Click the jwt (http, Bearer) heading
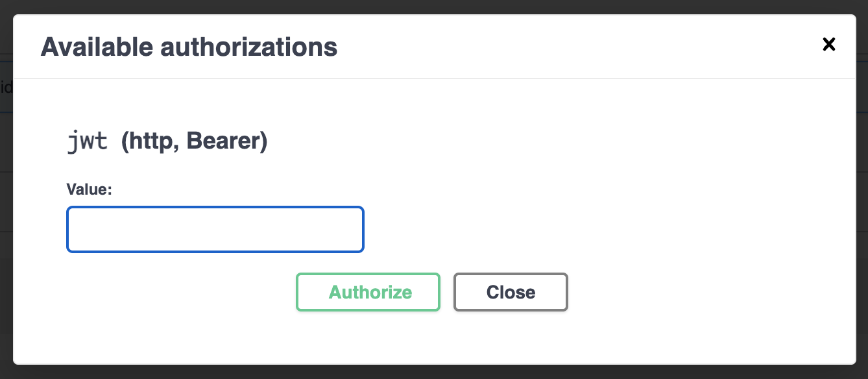 pos(167,140)
